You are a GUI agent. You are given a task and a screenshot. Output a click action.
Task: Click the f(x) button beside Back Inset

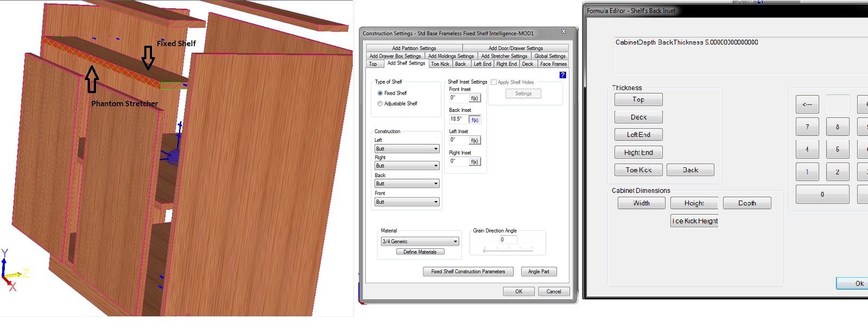(x=474, y=120)
